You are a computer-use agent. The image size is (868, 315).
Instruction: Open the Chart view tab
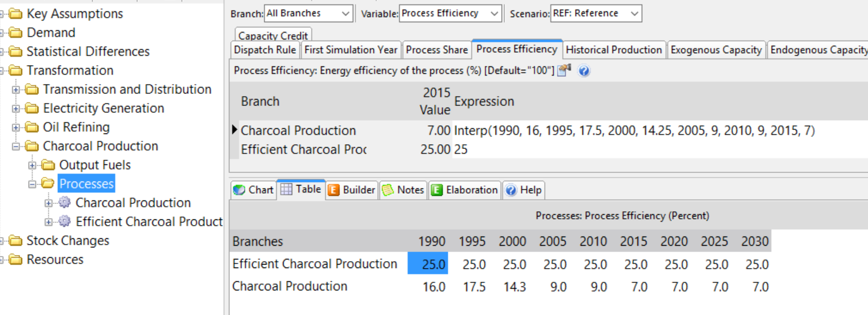pos(253,190)
